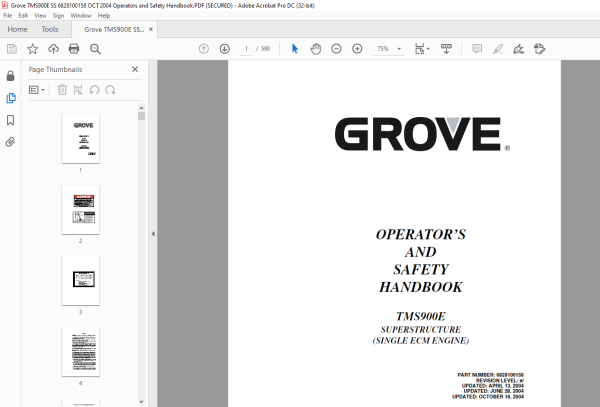Switch to the Tools tab
Viewport: 600px width, 407px height.
click(50, 29)
